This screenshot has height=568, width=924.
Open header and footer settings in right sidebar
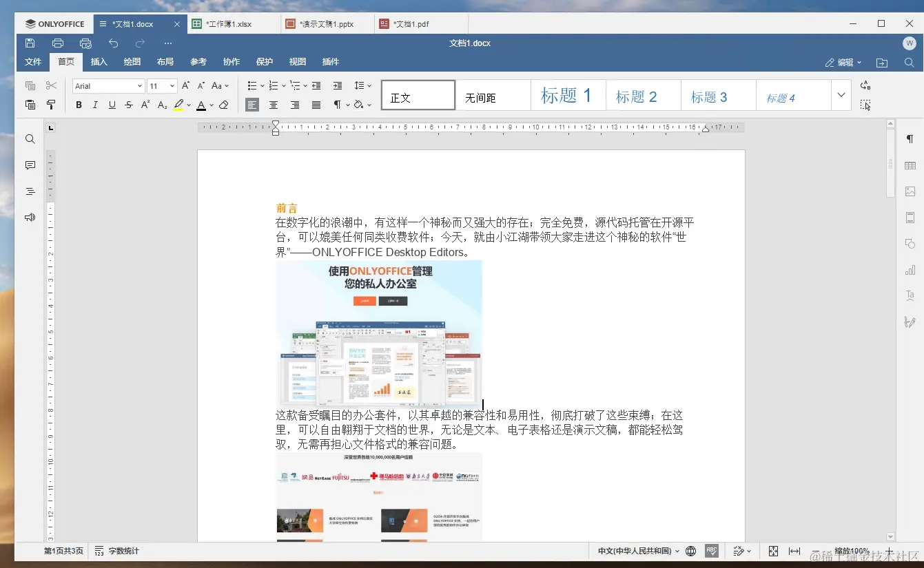(910, 218)
